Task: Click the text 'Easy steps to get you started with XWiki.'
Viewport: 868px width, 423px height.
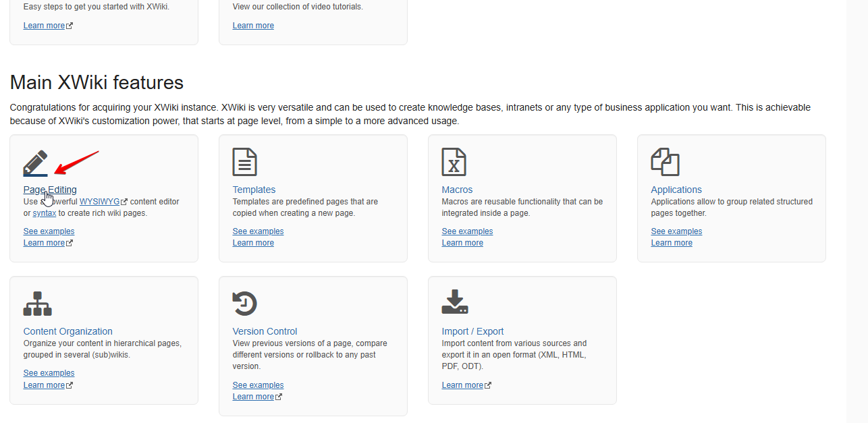Action: 97,7
